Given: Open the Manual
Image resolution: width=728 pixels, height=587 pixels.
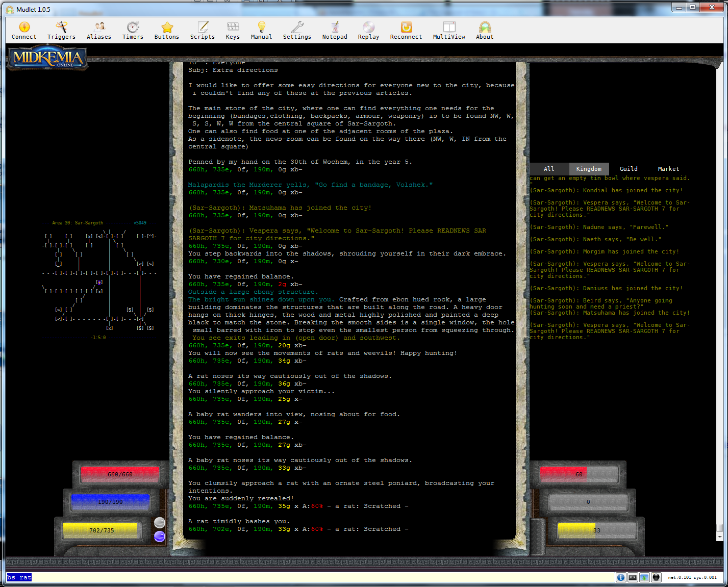Looking at the screenshot, I should pyautogui.click(x=261, y=31).
